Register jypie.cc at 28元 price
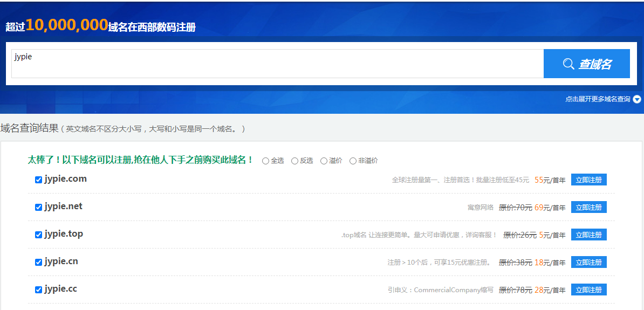Viewport: 644px width, 310px height. coord(588,290)
